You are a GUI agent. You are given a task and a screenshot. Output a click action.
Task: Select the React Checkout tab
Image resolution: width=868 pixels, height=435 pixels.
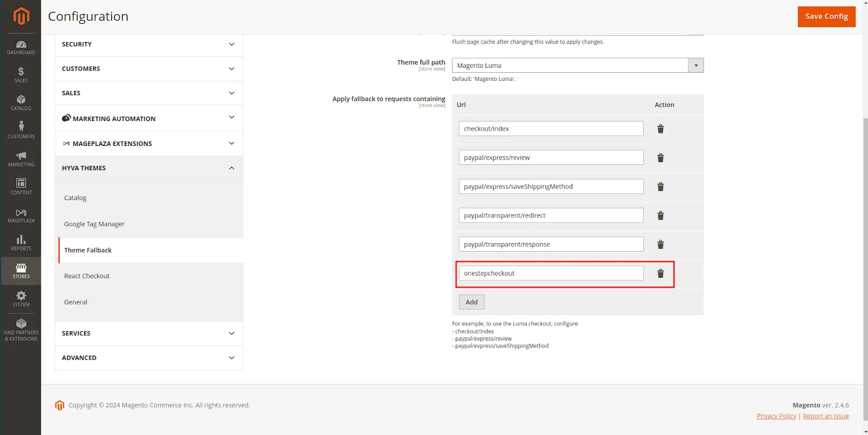87,276
